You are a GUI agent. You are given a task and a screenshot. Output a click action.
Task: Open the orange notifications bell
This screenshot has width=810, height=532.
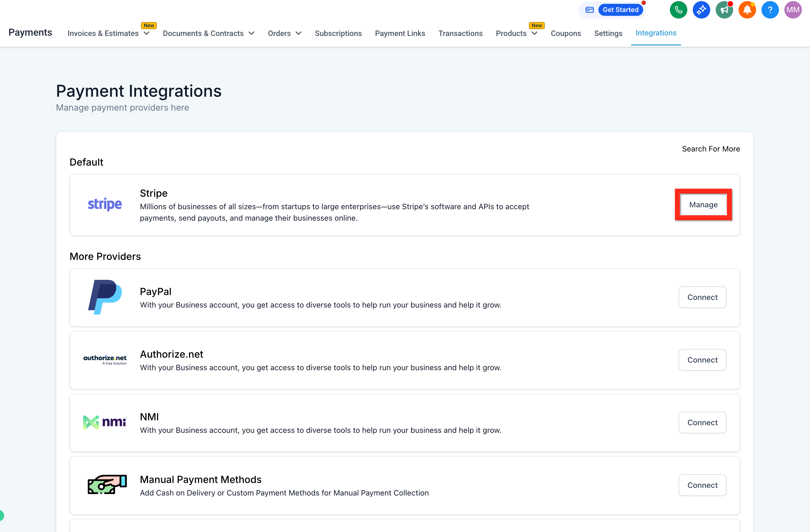747,10
